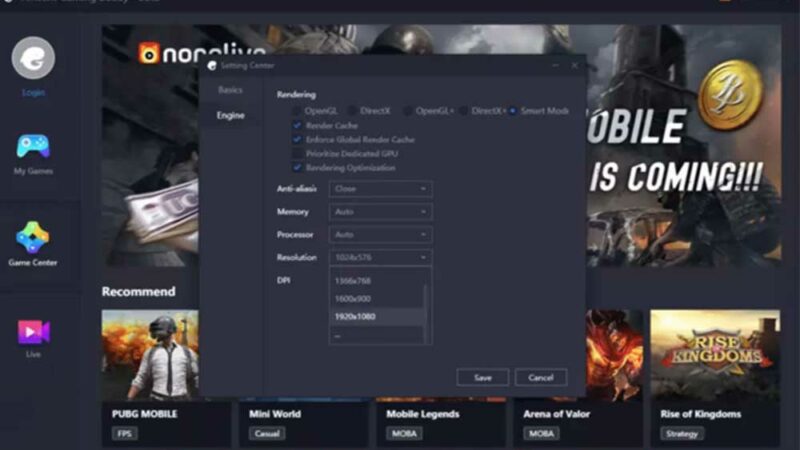Switch to the Engine tab
This screenshot has width=800, height=450.
point(230,115)
